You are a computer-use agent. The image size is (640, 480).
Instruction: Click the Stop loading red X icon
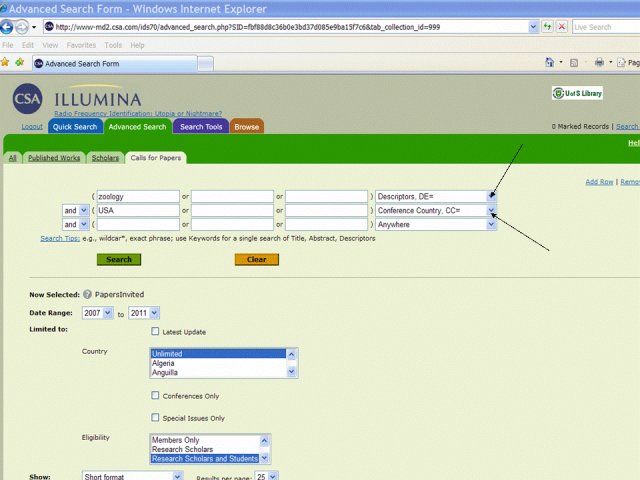[x=562, y=27]
